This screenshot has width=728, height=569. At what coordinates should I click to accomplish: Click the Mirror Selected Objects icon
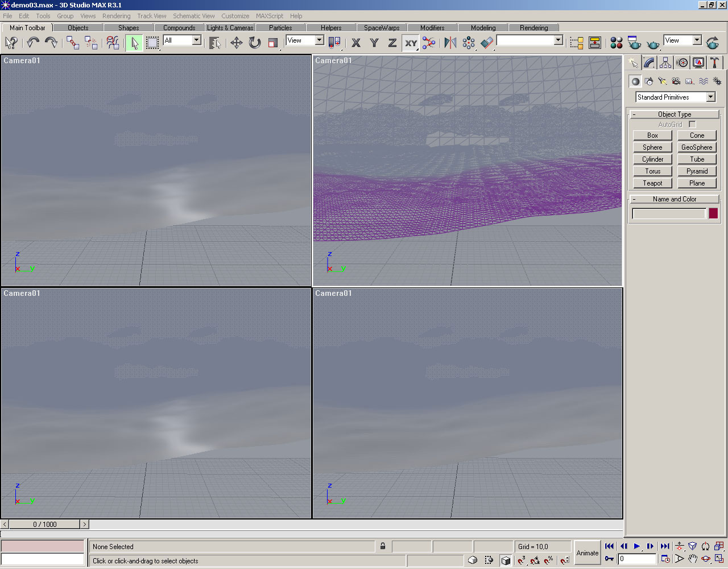click(450, 43)
